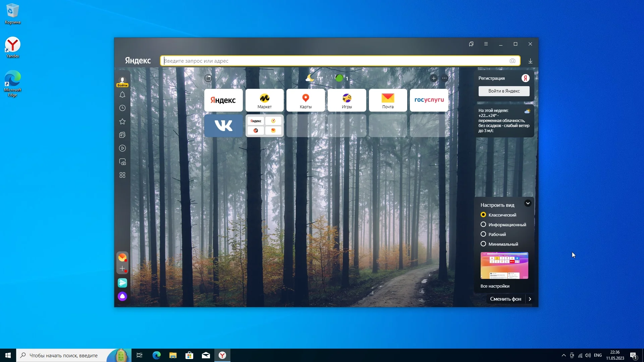Select the Минимальный view option

(483, 244)
